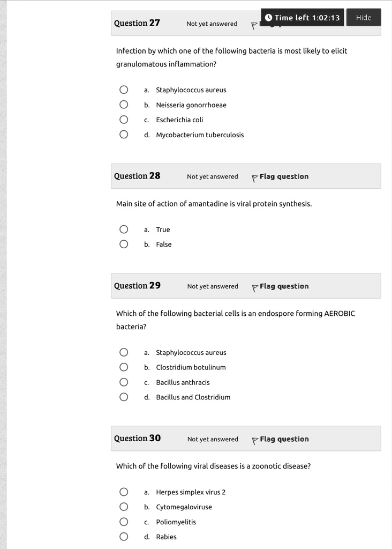Select Poliomyelitis option
The image size is (392, 549).
(124, 522)
